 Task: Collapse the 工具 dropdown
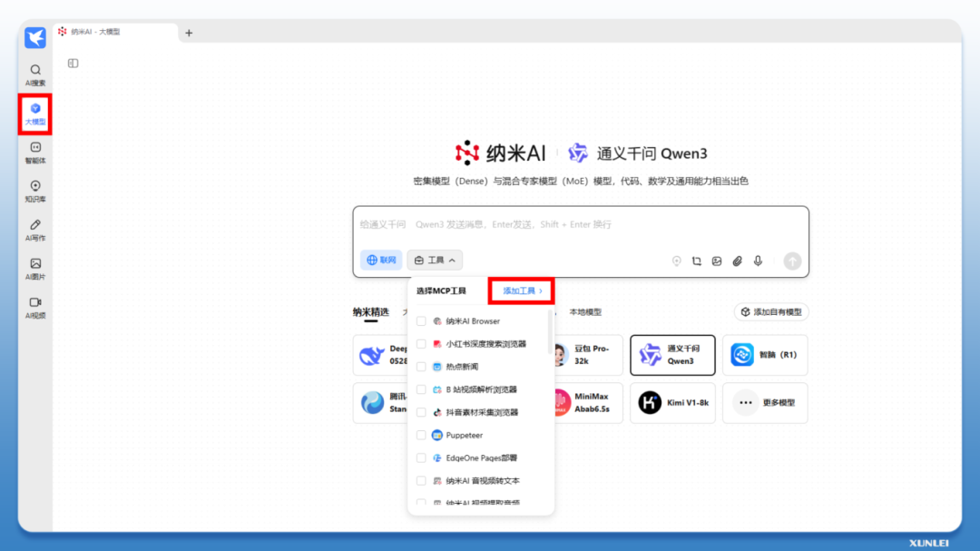point(435,261)
